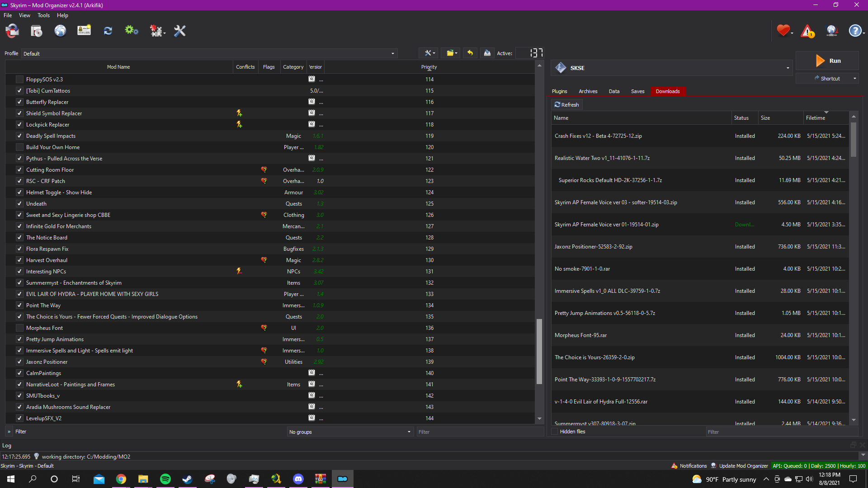This screenshot has height=488, width=868.
Task: Disable the Harvest Overhaul mod checkbox
Action: tap(19, 260)
